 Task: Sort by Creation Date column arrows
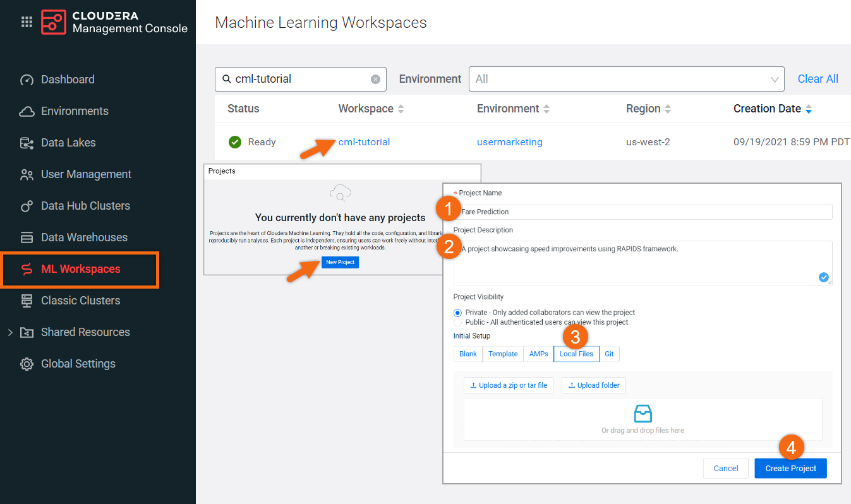click(808, 109)
